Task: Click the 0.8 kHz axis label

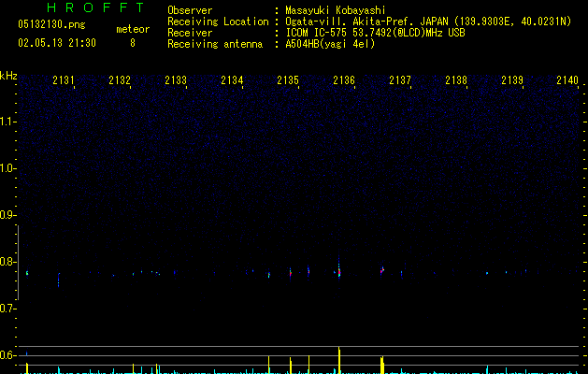Action: pos(8,262)
